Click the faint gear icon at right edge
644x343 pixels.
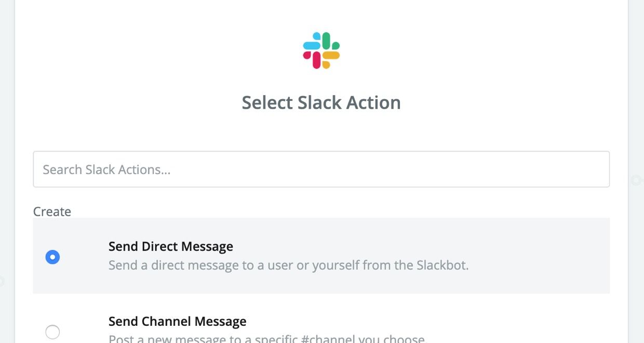click(636, 180)
